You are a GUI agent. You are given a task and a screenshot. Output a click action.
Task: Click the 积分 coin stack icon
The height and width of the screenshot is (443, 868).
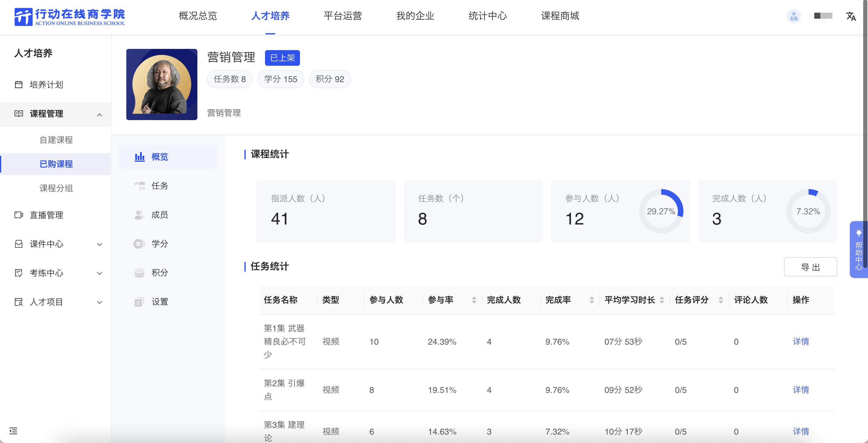(x=139, y=272)
